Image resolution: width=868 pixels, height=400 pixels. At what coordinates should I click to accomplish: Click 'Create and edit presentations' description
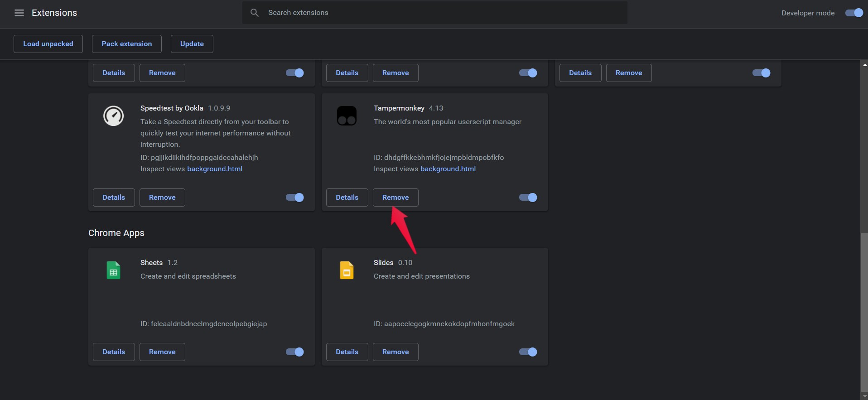[x=422, y=276]
